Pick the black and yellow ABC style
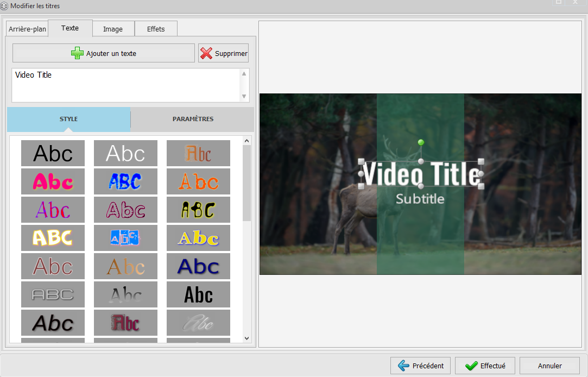 tap(198, 210)
